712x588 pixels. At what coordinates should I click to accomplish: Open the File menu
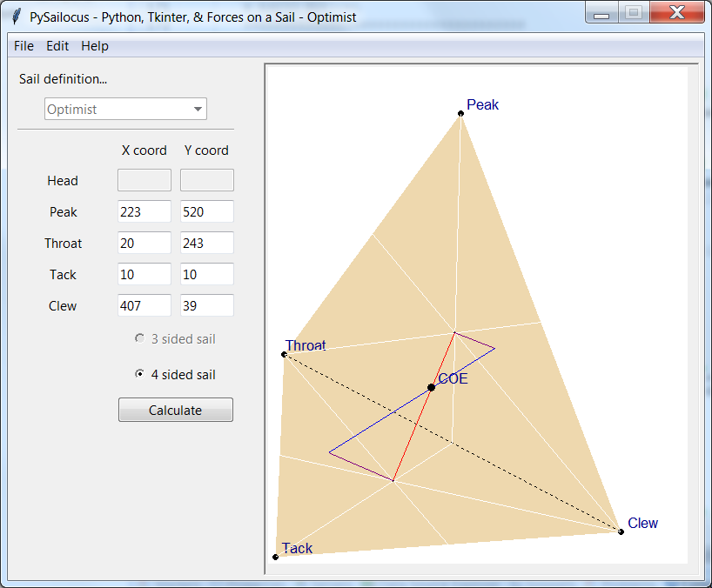click(x=24, y=46)
